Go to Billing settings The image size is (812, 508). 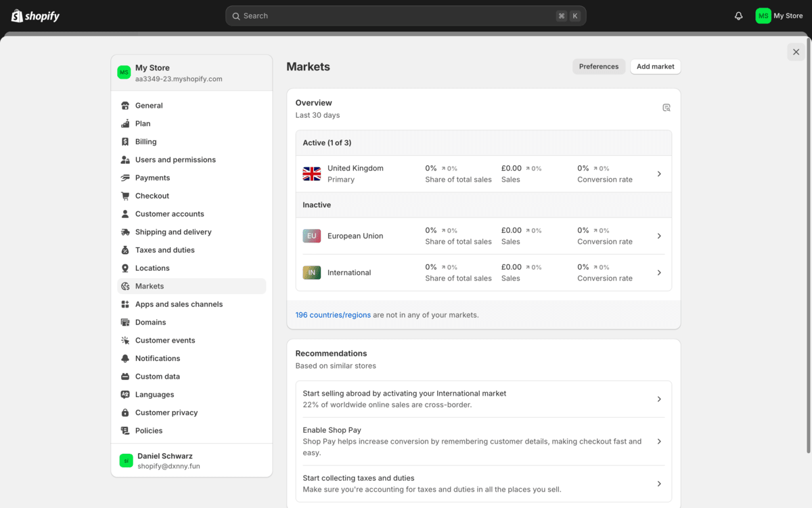(x=145, y=141)
